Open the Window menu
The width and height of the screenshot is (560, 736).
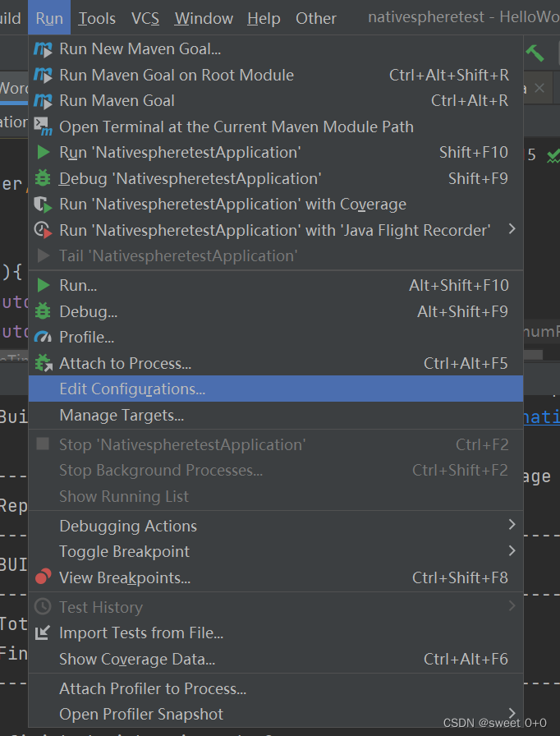(204, 18)
